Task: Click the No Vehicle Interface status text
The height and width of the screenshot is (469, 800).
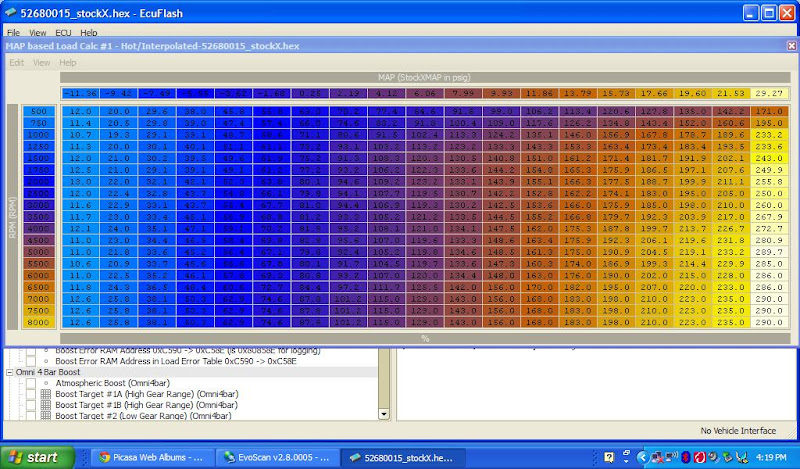Action: click(x=738, y=431)
